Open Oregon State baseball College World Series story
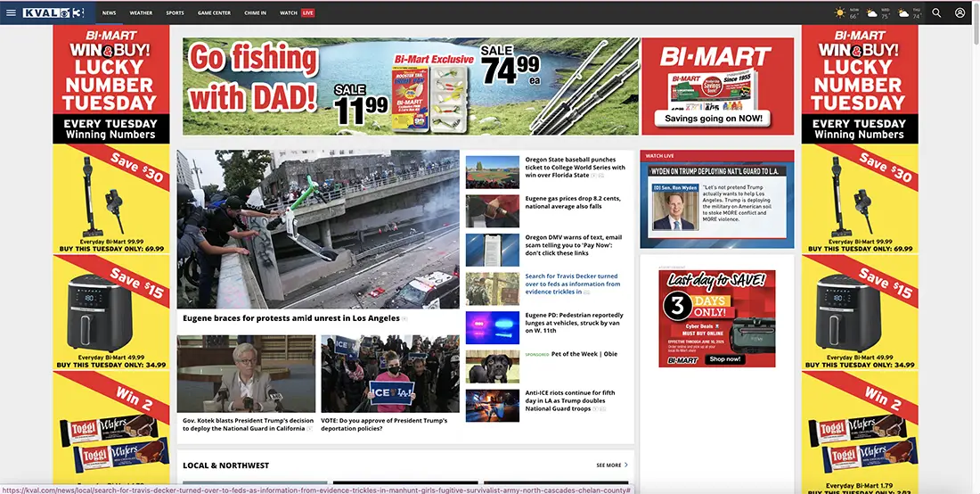 point(575,168)
